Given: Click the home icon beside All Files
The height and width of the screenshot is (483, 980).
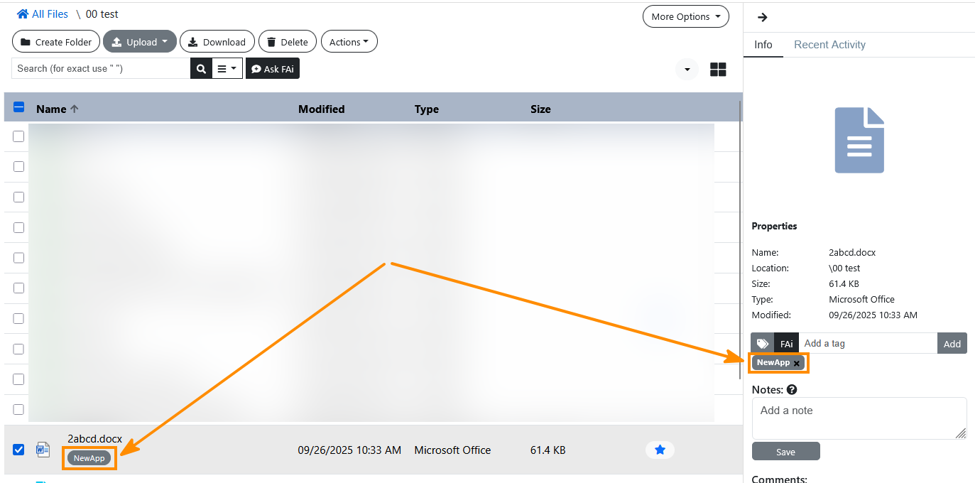Looking at the screenshot, I should point(23,14).
